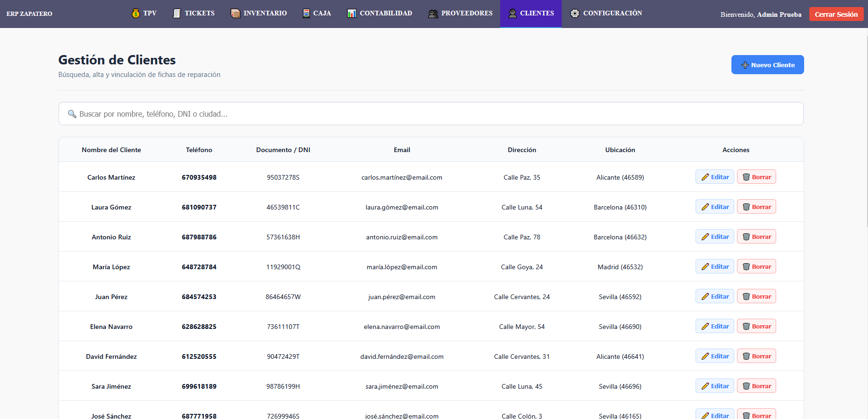Click the Tickets receipt icon
The height and width of the screenshot is (419, 868).
pos(177,14)
